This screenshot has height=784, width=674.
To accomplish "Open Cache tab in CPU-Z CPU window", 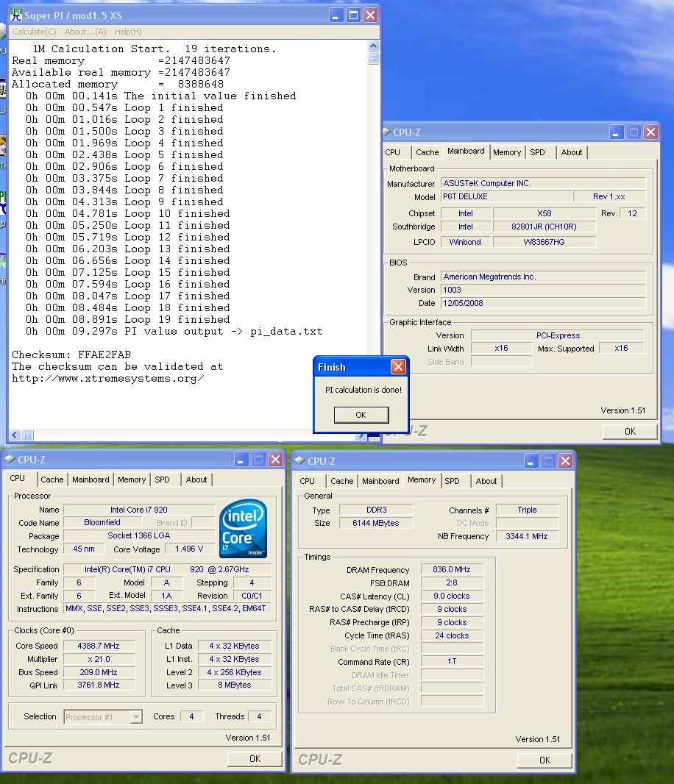I will (x=52, y=480).
